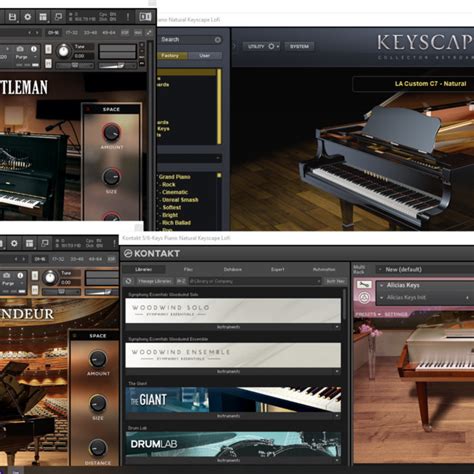Switch to Libraries tab in Kontakt browser
Screen dimensions: 474x474
(x=144, y=269)
